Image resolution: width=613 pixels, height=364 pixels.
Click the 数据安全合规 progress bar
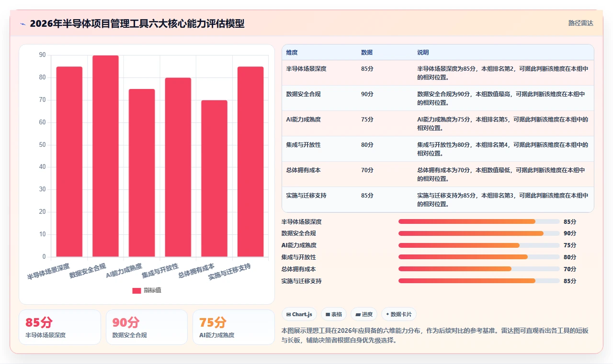pyautogui.click(x=479, y=233)
